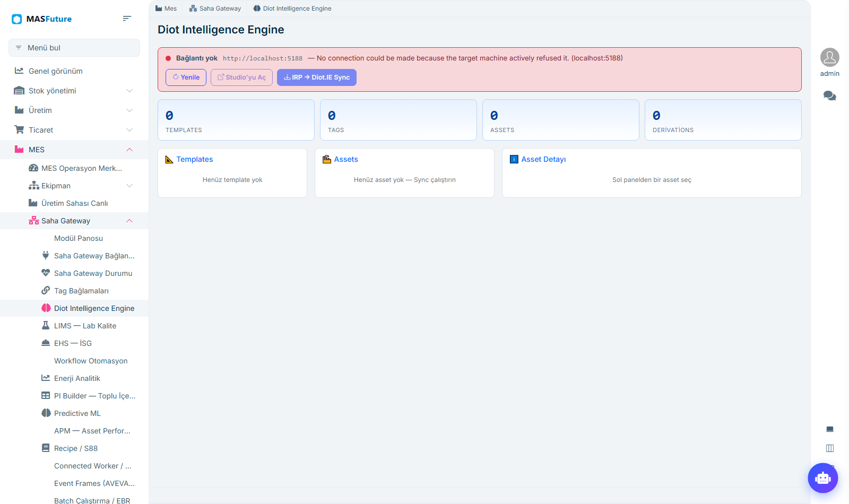Click the 'Bağlantı yok' status label
The width and height of the screenshot is (849, 504).
tap(197, 58)
